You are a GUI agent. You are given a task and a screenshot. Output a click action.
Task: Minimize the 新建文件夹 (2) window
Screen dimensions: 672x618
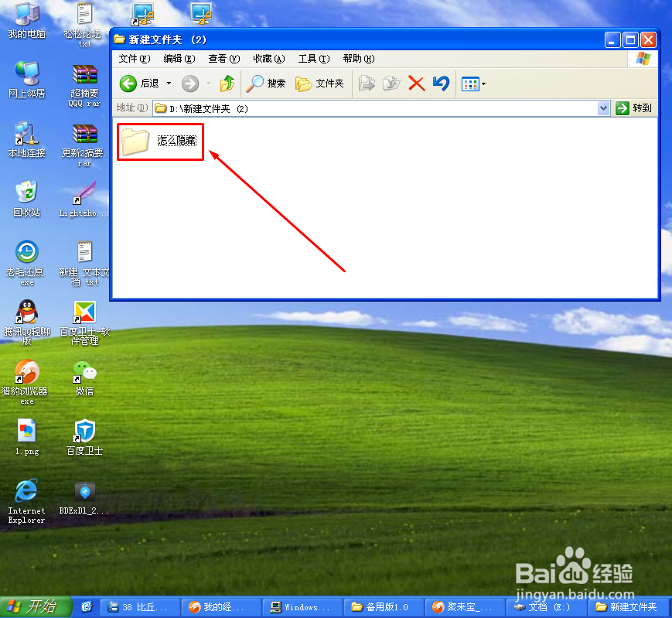click(612, 40)
